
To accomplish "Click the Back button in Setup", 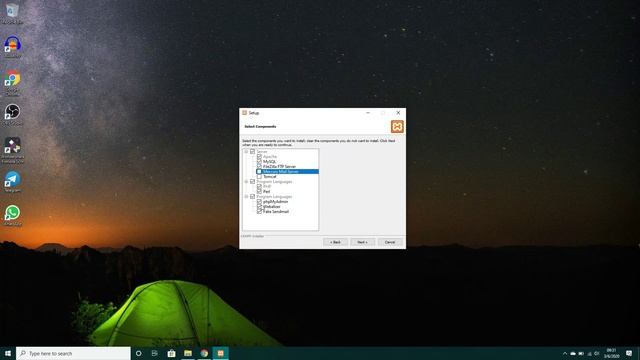I will coord(336,242).
